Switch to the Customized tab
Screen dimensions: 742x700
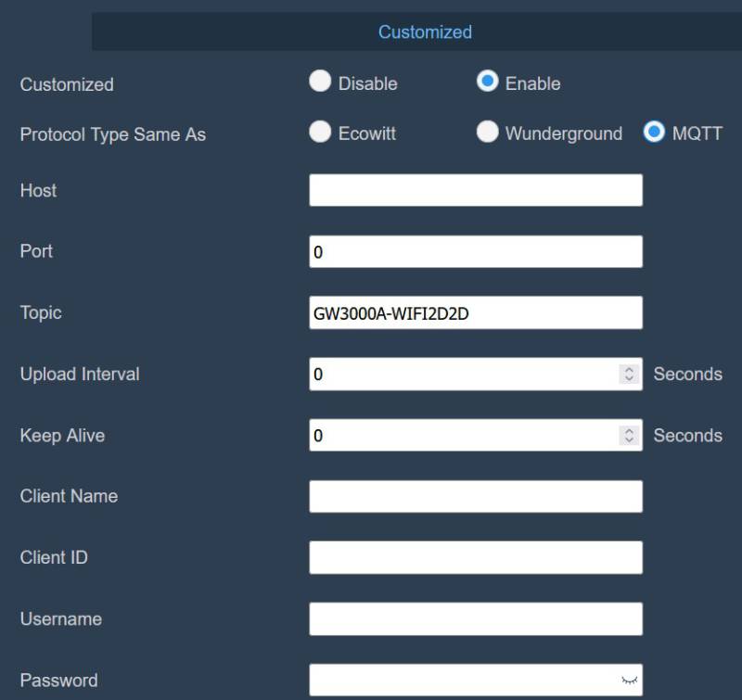424,32
